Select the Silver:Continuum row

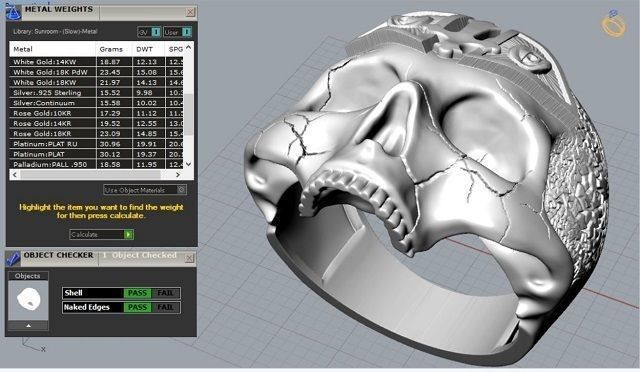(96, 103)
